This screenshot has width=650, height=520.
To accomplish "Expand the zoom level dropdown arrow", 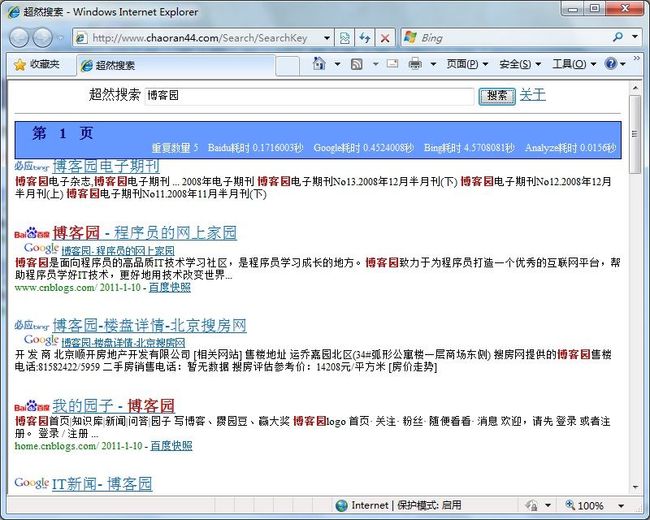I will tap(621, 505).
